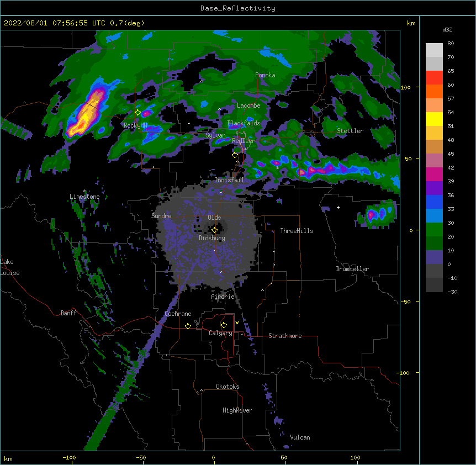Select the isolated storm cell northeast of Drumheller
Screen dimensions: 476x465
coord(377,214)
